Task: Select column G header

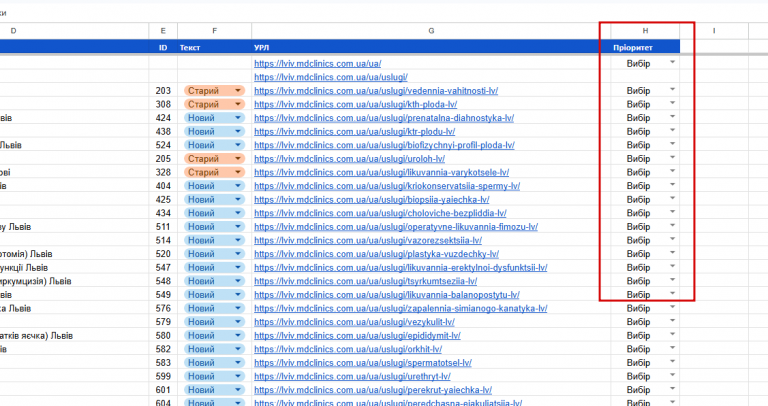Action: coord(431,31)
